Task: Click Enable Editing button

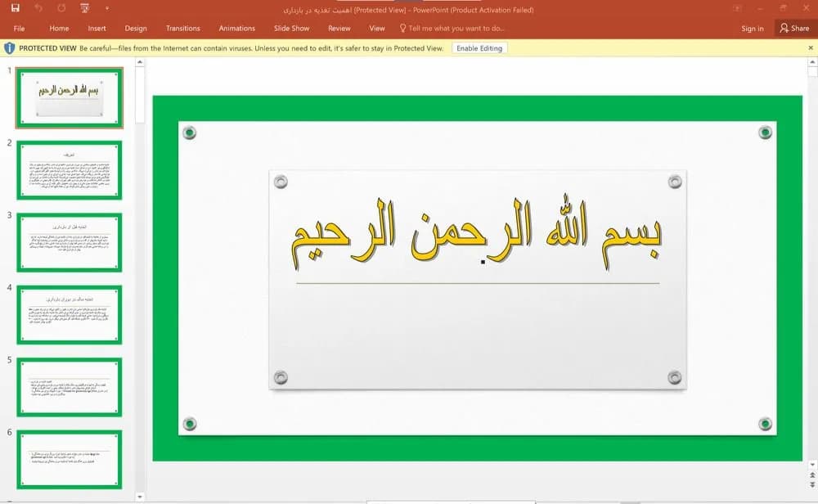Action: (479, 48)
